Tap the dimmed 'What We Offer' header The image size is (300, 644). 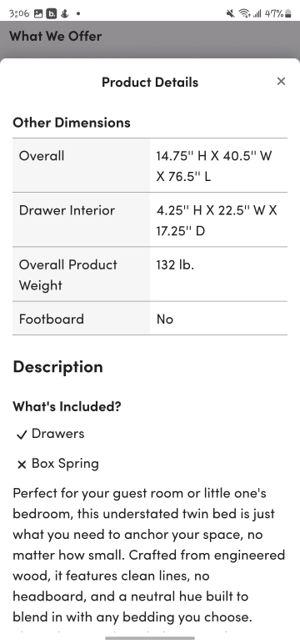coord(55,36)
